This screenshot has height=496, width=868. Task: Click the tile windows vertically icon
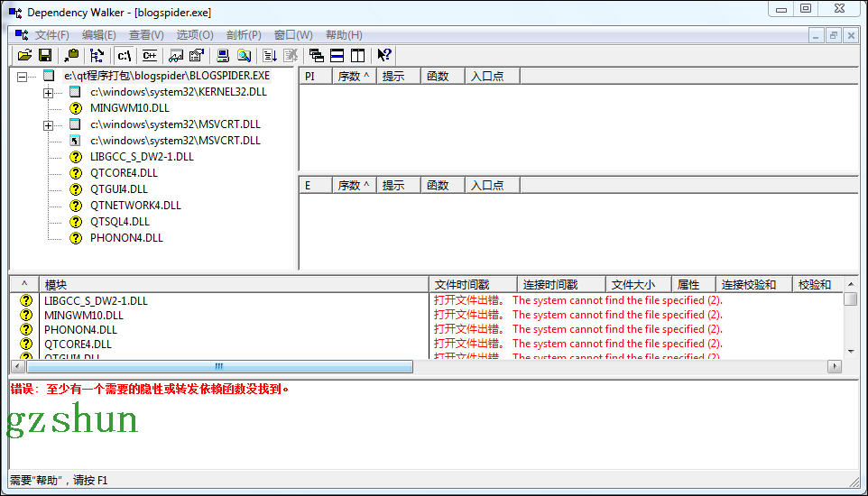(357, 56)
